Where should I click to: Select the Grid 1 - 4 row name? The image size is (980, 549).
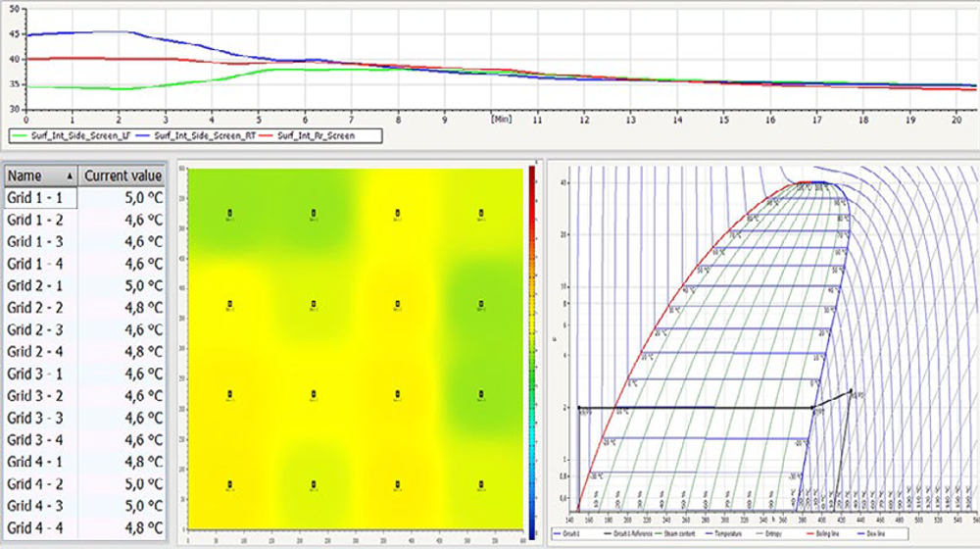click(35, 264)
